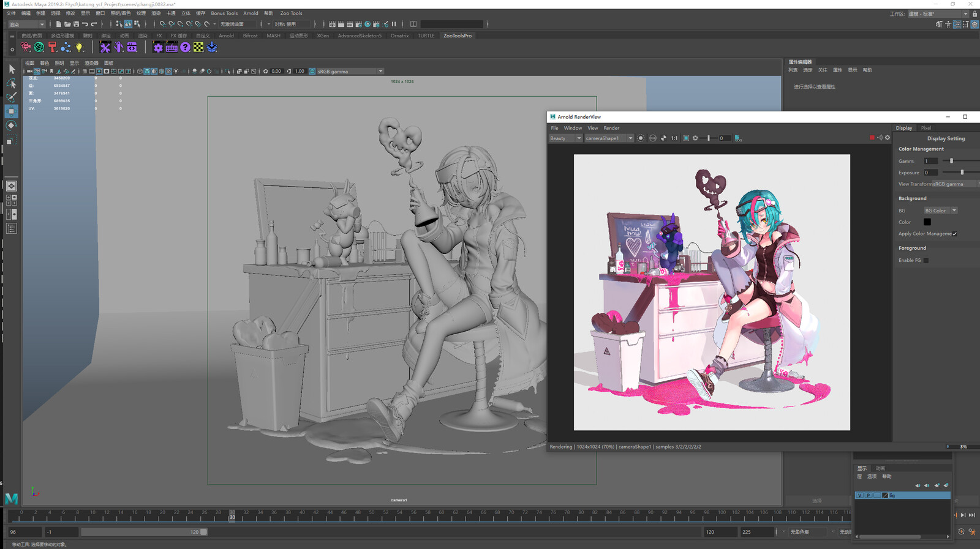Select the Paint Selection brush tool
This screenshot has height=549, width=980.
(11, 97)
